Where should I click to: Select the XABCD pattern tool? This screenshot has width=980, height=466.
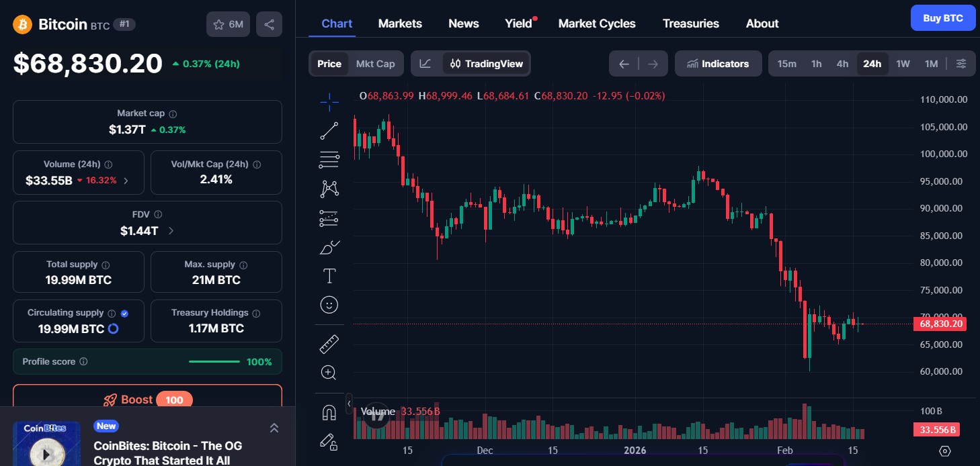[329, 189]
